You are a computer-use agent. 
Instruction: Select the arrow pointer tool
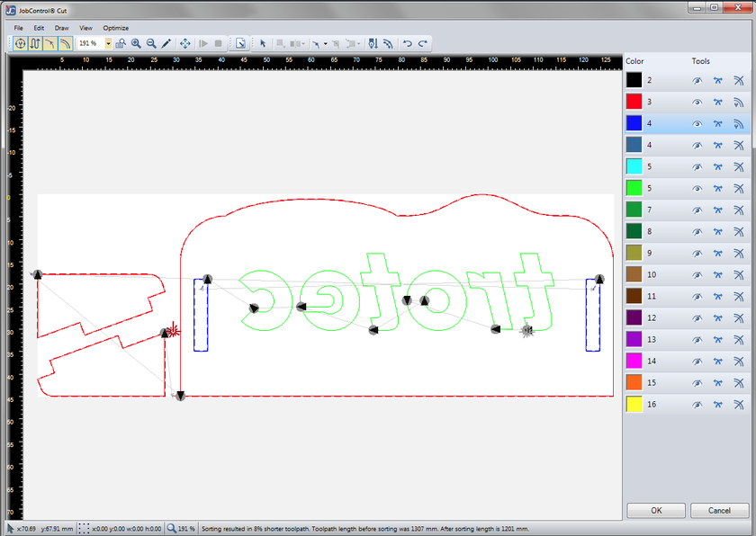click(x=263, y=43)
